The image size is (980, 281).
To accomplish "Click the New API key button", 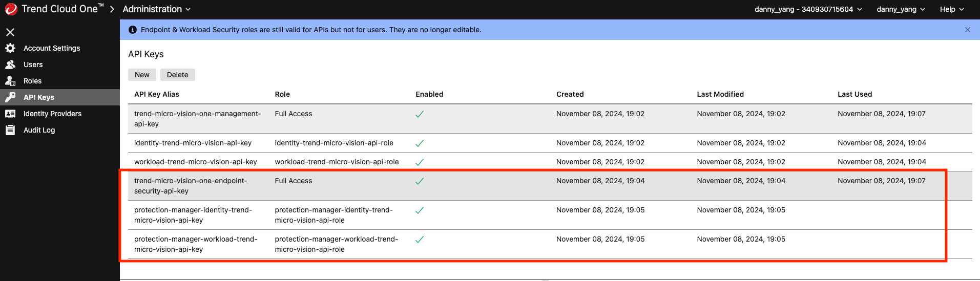I will pos(142,75).
